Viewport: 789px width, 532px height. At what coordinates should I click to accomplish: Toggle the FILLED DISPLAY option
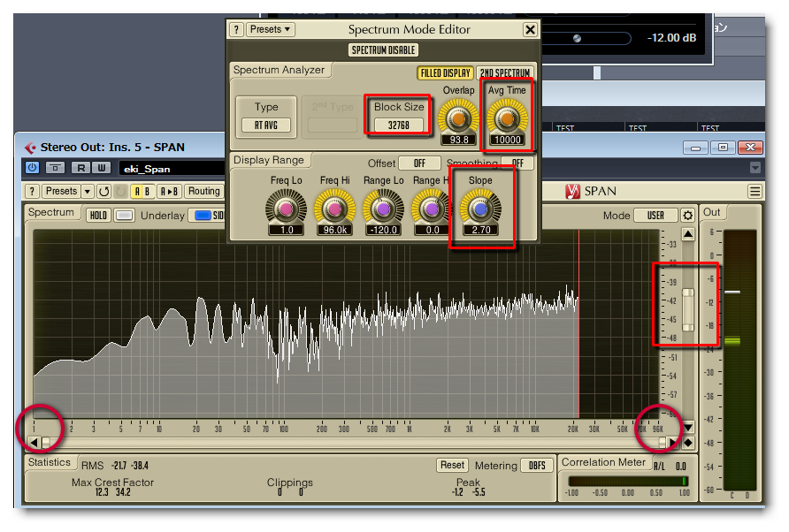click(x=445, y=73)
